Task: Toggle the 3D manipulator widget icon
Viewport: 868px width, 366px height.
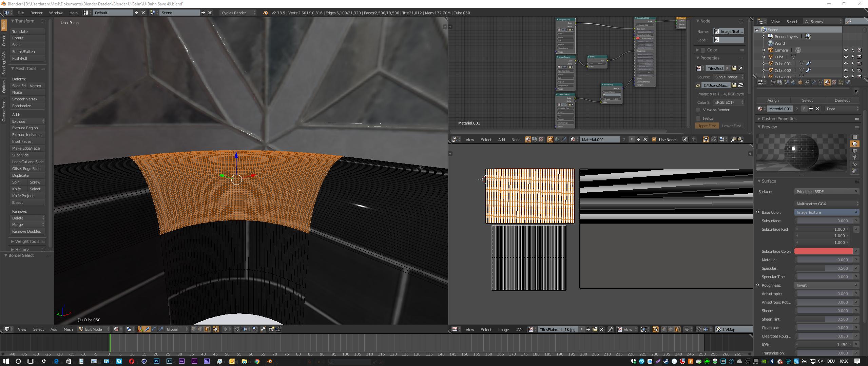Action: (141, 329)
